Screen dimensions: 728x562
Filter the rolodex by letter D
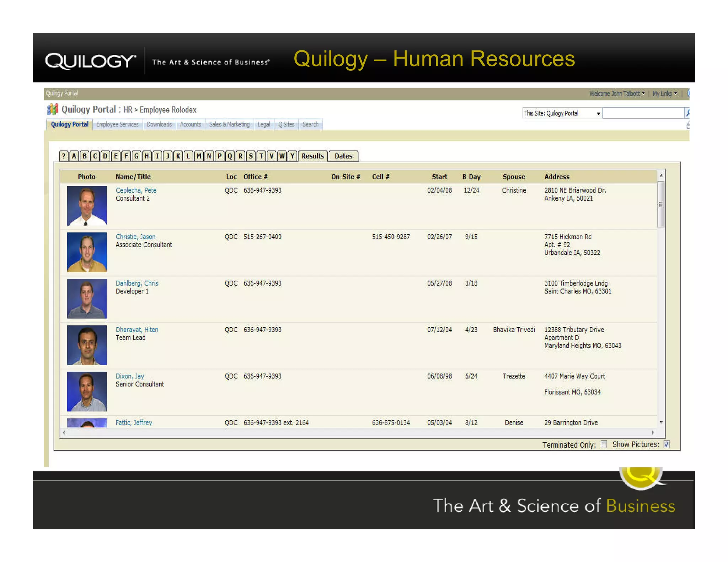tap(105, 156)
